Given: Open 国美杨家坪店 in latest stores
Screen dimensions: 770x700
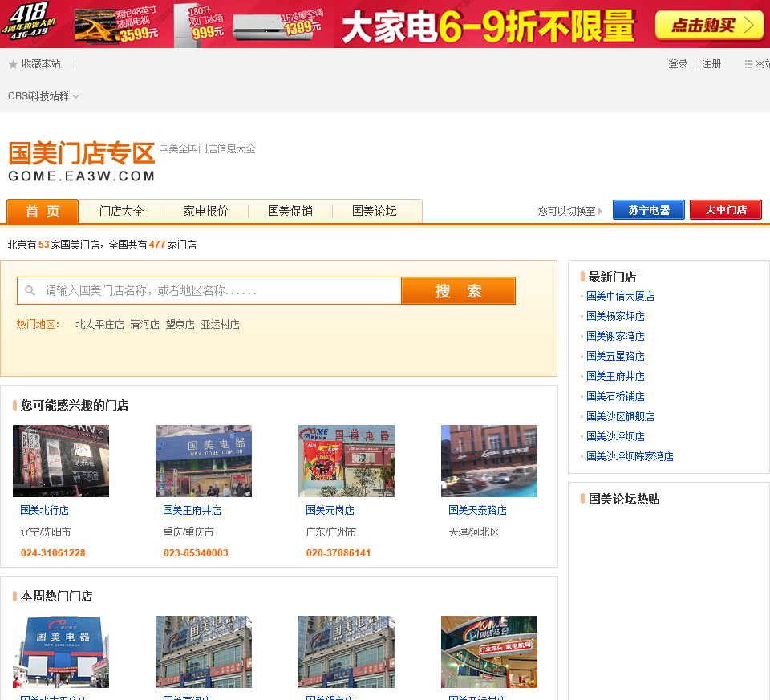Looking at the screenshot, I should [x=615, y=316].
